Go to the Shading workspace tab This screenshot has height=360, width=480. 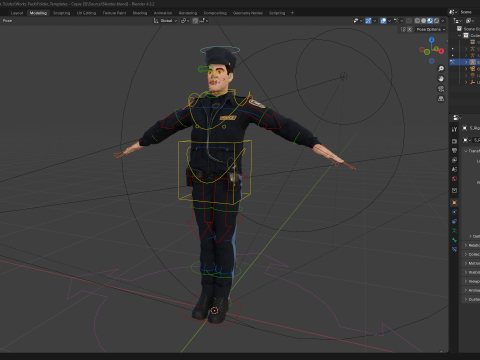[x=140, y=13]
